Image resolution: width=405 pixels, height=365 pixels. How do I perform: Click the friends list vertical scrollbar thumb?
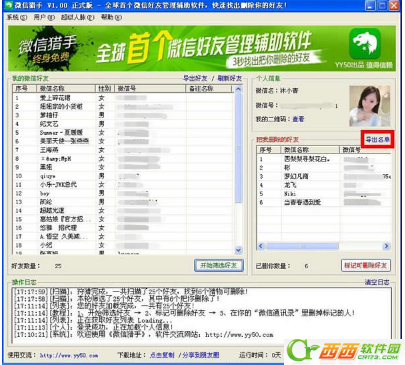238,147
